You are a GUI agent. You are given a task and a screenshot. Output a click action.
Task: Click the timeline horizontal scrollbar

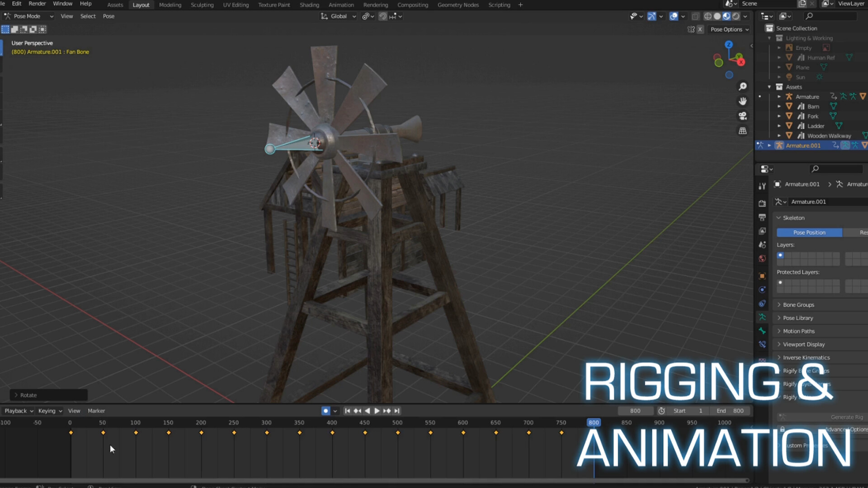(x=374, y=480)
